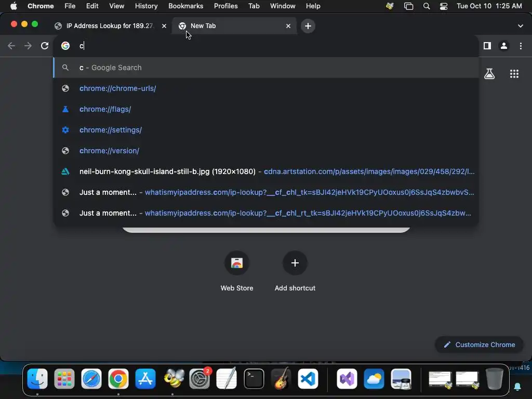Image resolution: width=532 pixels, height=399 pixels.
Task: Click the bee icon in the menu bar
Action: pos(390,6)
